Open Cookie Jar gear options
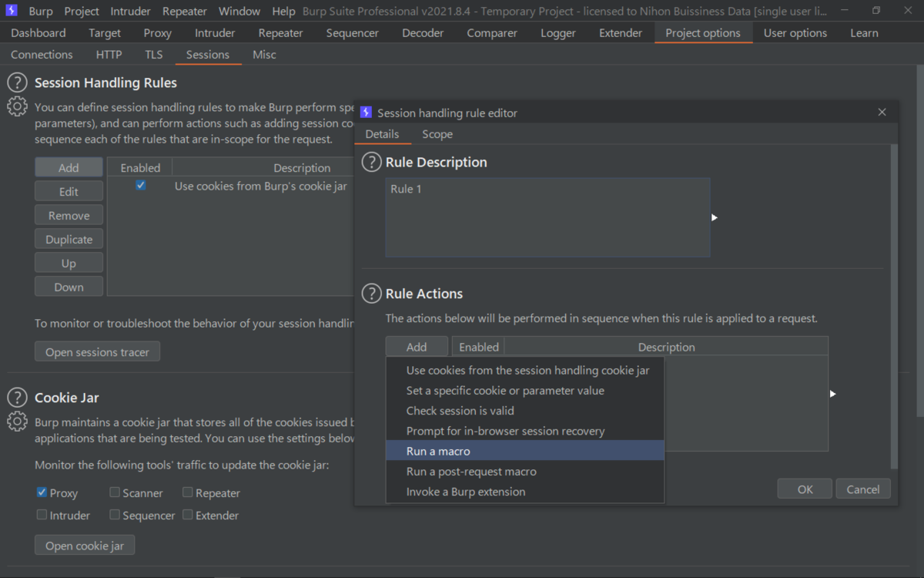The height and width of the screenshot is (578, 924). 17,422
